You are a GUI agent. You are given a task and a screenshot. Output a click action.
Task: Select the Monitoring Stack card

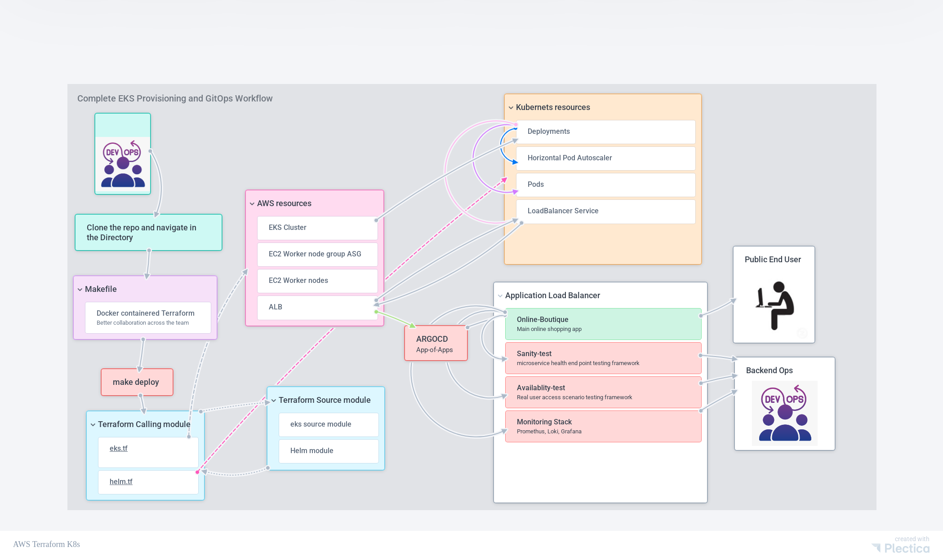pyautogui.click(x=602, y=426)
